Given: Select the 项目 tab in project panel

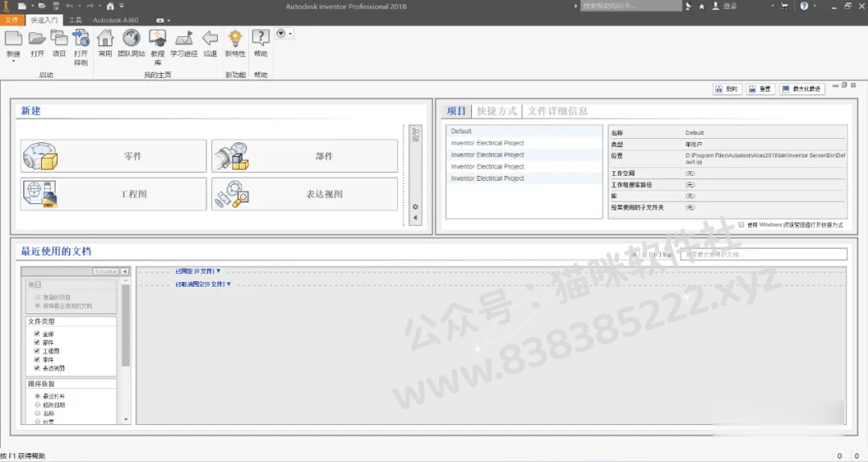Looking at the screenshot, I should point(457,111).
